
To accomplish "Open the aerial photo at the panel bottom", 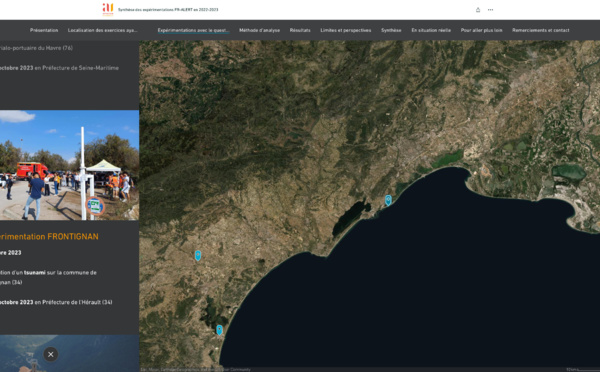I will (69, 353).
